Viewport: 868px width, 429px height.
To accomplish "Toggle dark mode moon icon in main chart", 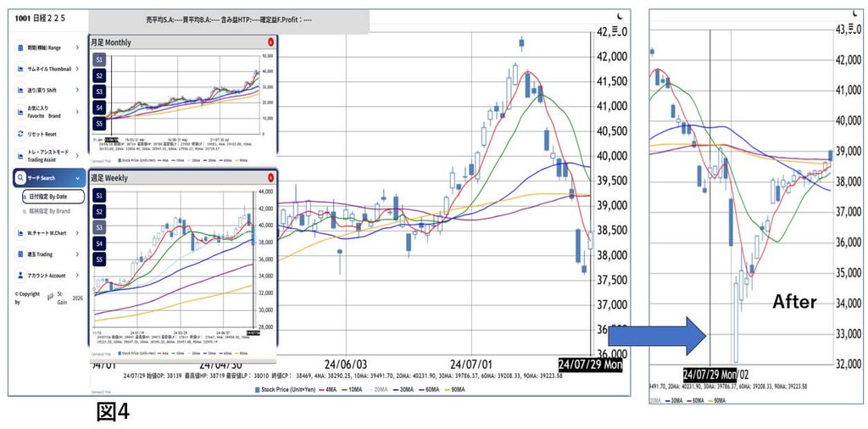I will [x=621, y=16].
